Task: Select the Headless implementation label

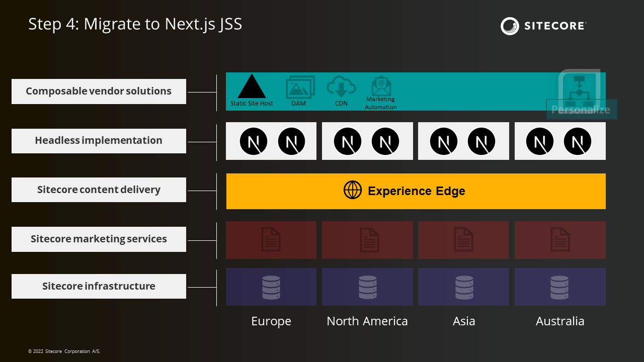Action: (x=99, y=141)
